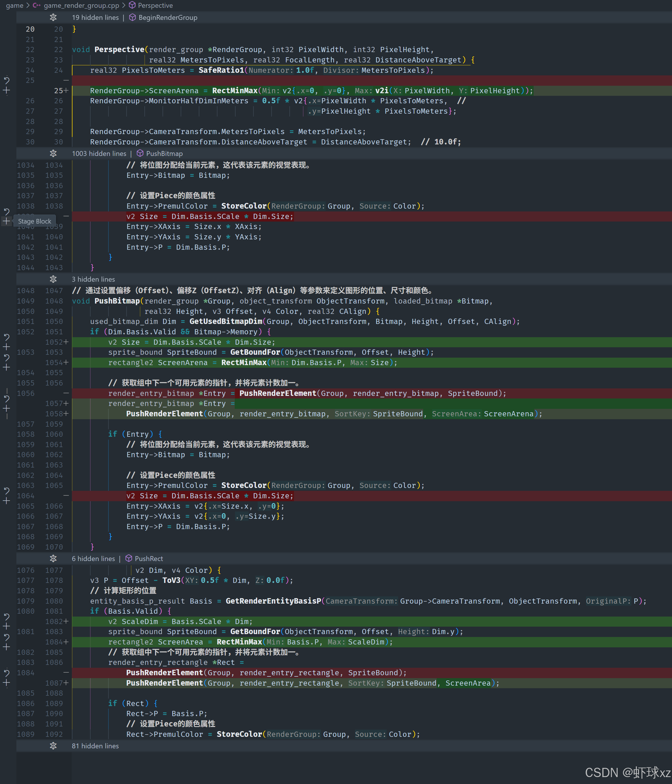
Task: Open the Perspective symbol breadcrumb
Action: tap(155, 5)
